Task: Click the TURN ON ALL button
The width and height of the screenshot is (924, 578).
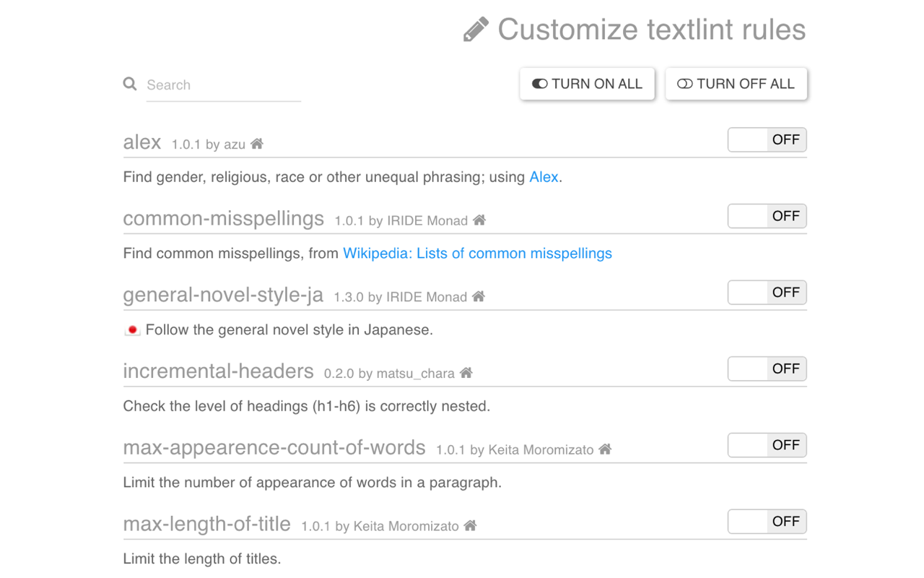Action: coord(587,84)
